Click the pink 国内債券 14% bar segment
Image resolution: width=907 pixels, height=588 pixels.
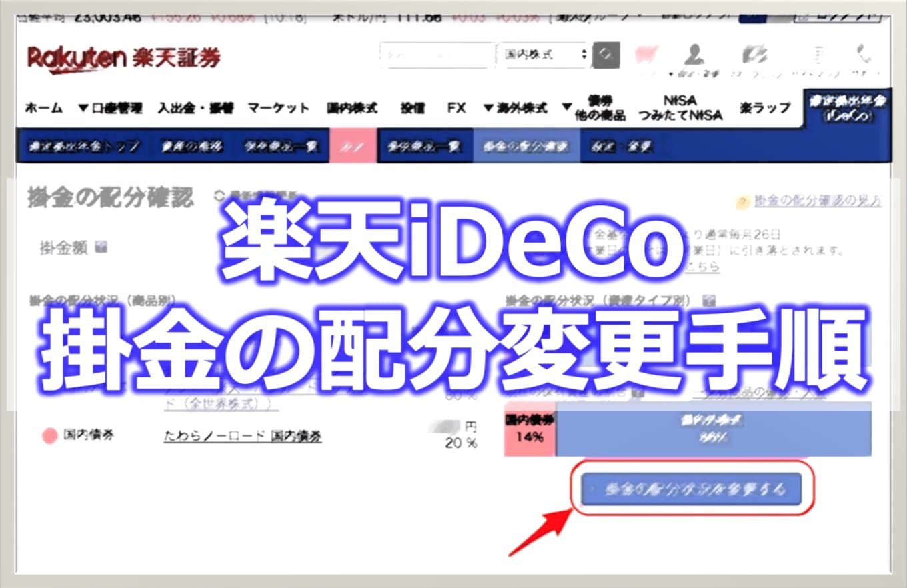(x=530, y=429)
